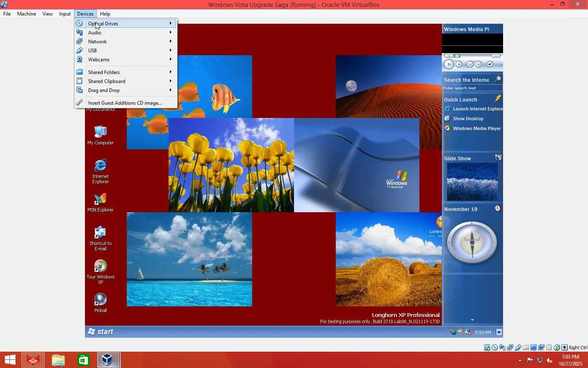Viewport: 588px width, 368px height.
Task: Click the hard disk activity indicator icon
Action: pos(487,348)
